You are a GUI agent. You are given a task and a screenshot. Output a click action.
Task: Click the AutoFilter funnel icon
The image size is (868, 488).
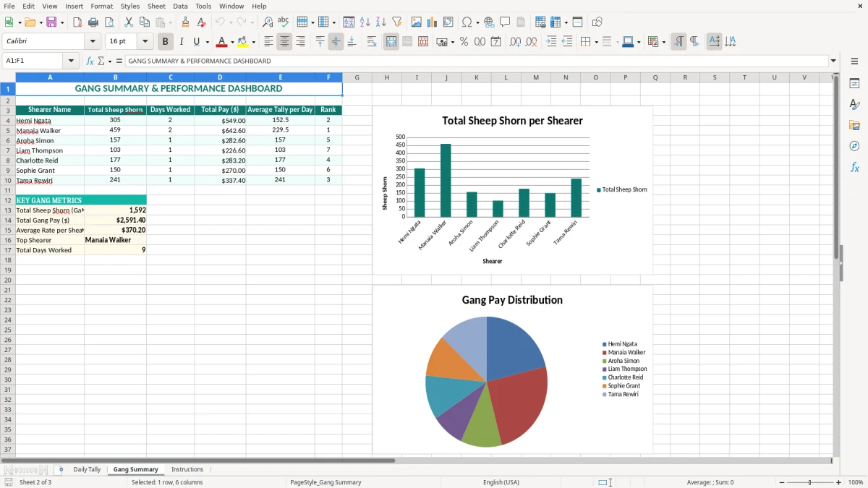click(397, 22)
